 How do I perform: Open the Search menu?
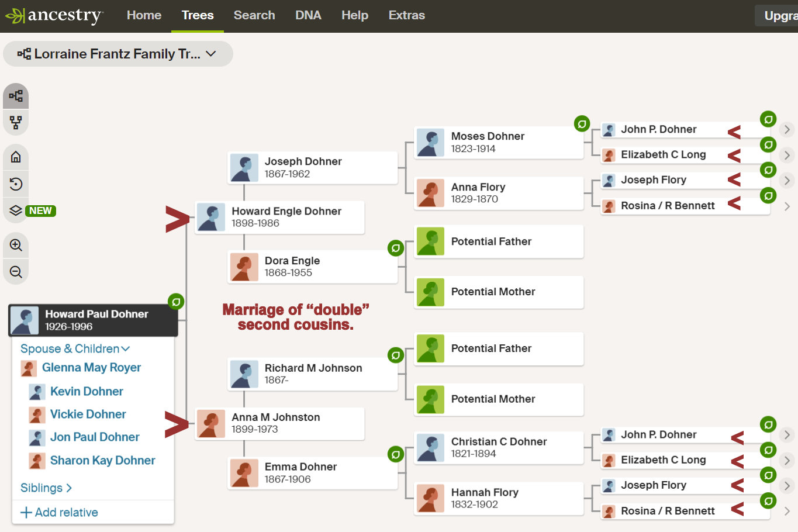tap(254, 15)
